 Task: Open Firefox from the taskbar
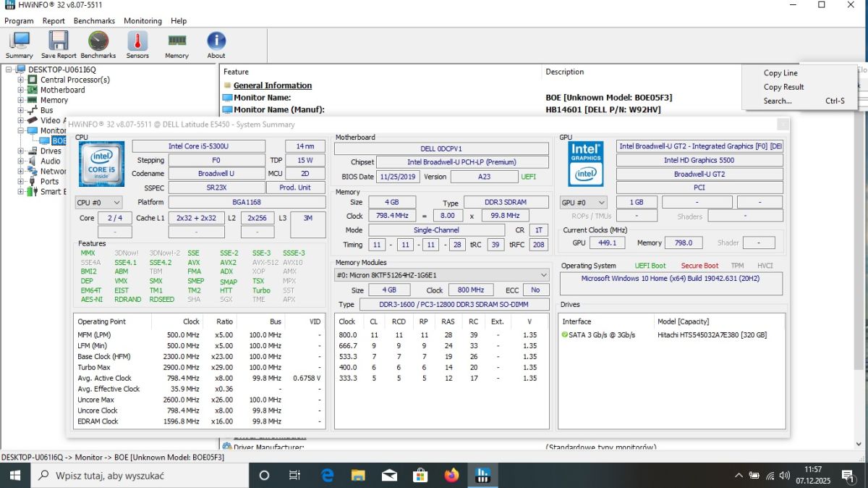(x=452, y=476)
